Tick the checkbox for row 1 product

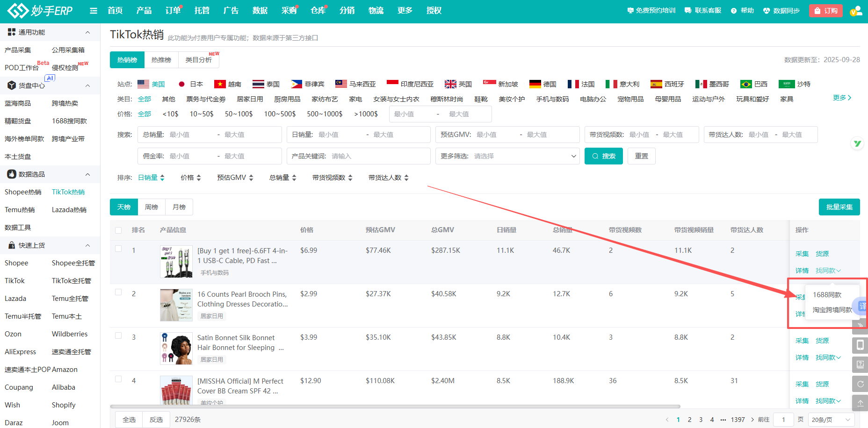(x=118, y=249)
